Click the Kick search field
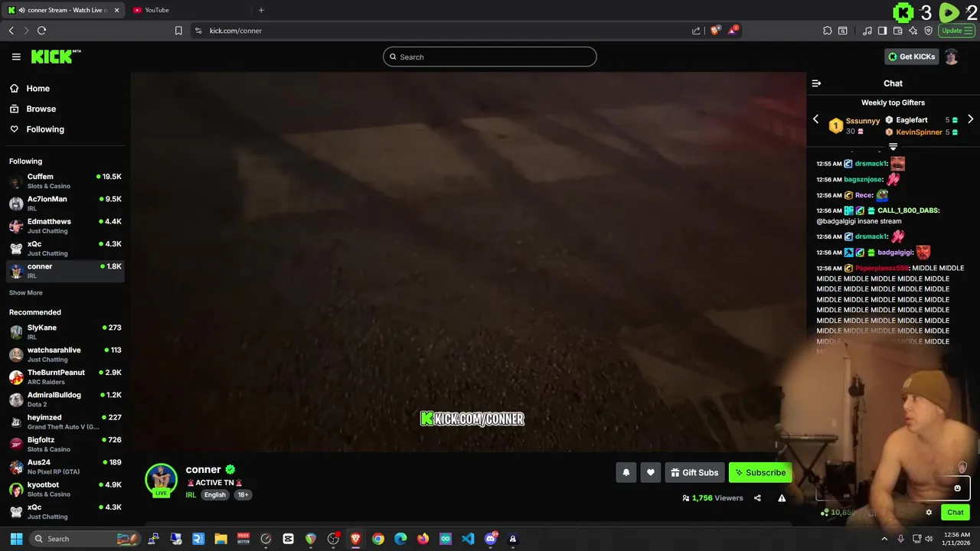 490,57
